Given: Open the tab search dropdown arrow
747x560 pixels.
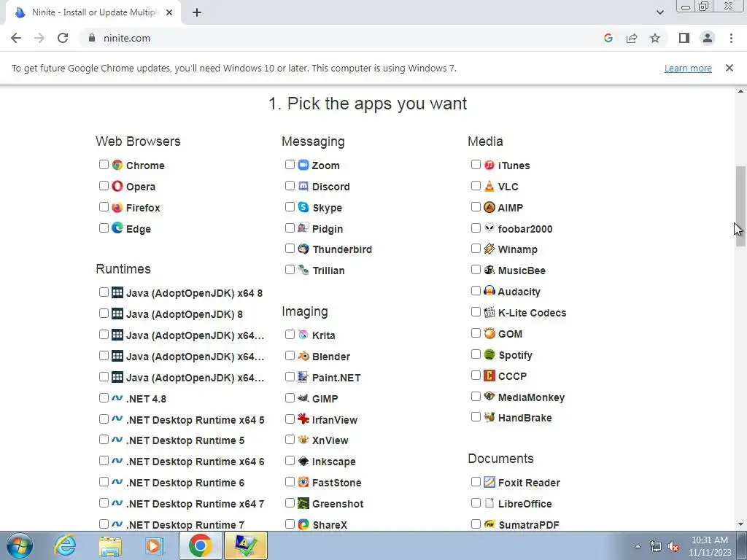Looking at the screenshot, I should [659, 12].
